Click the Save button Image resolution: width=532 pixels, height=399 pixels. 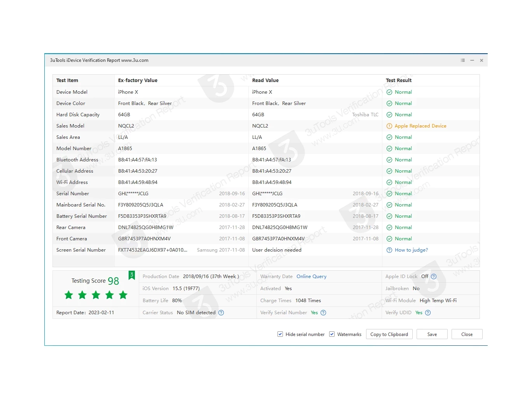coord(432,334)
